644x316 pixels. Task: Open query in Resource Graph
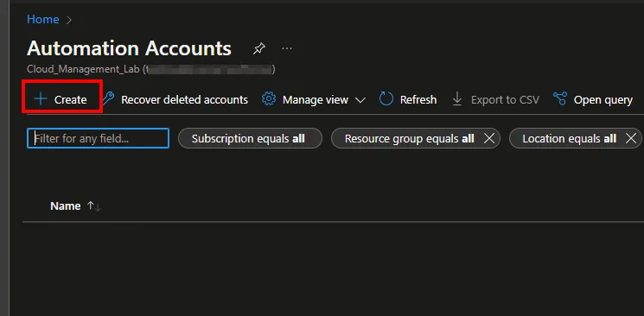coord(593,100)
